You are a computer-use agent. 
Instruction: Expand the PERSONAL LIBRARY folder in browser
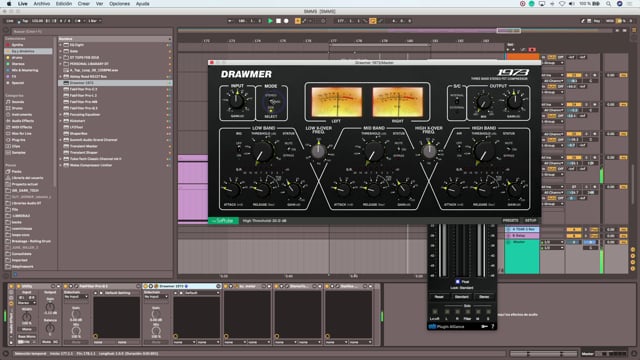[61, 64]
